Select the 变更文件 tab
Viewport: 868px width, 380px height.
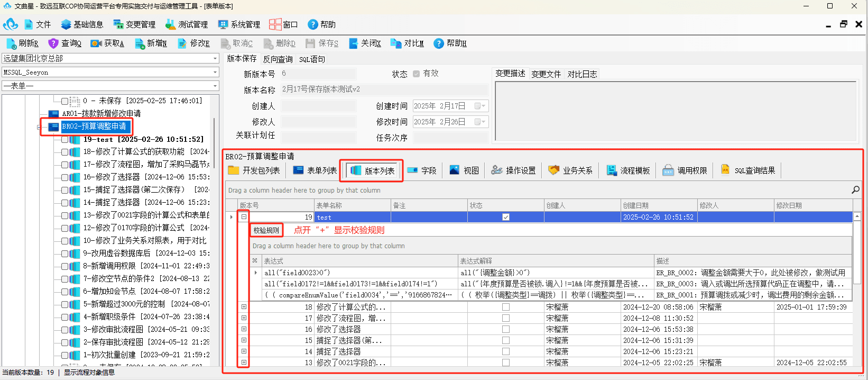click(x=546, y=74)
